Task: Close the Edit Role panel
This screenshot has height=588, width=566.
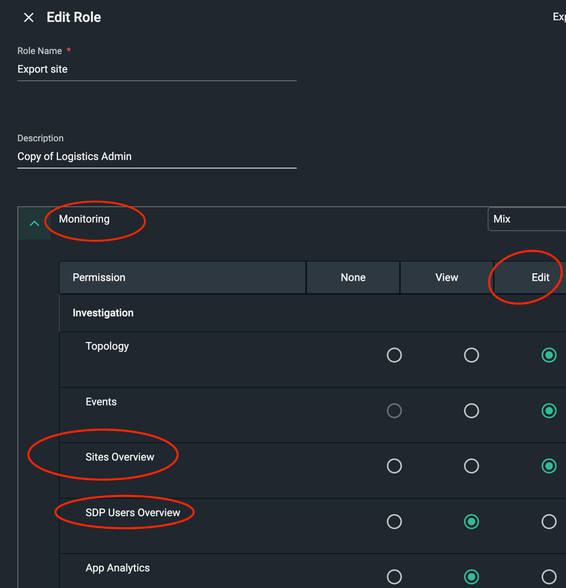Action: [x=29, y=18]
